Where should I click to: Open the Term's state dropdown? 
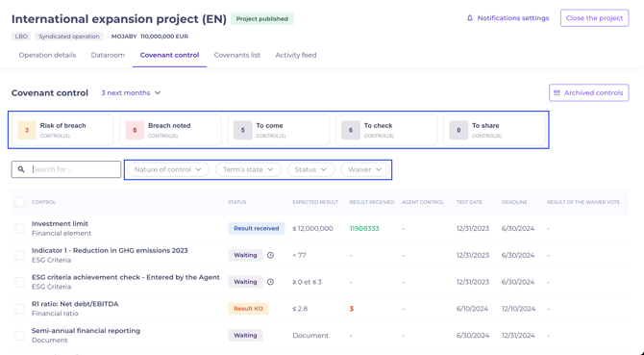pos(249,169)
